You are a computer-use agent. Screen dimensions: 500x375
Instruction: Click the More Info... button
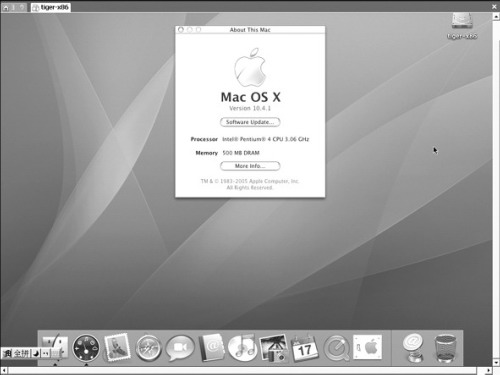pos(250,166)
